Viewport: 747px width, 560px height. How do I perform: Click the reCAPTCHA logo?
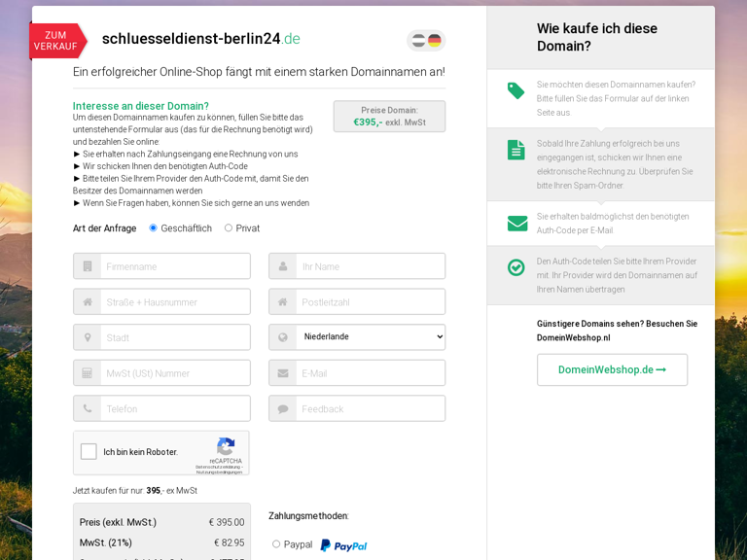pos(226,447)
